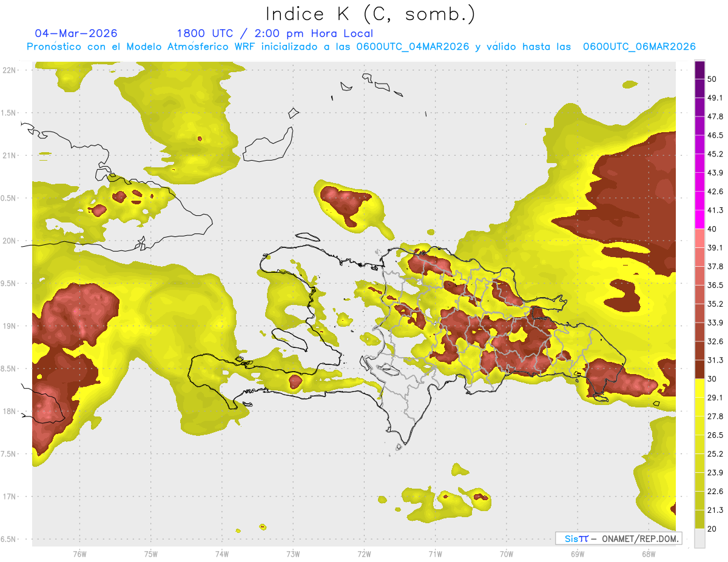728x562 pixels.
Task: Click the colorbar value "45.2"
Action: [x=715, y=154]
